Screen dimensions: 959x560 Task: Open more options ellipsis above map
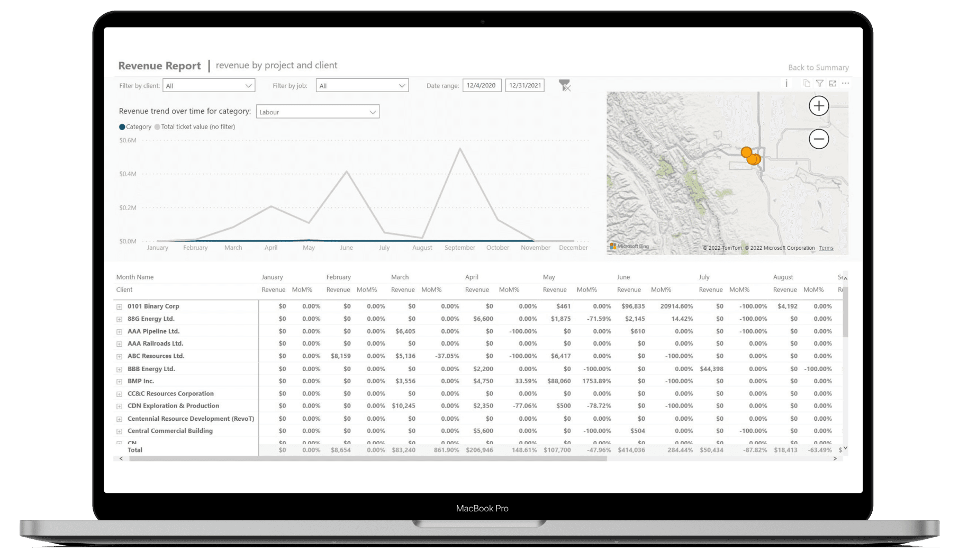(845, 83)
